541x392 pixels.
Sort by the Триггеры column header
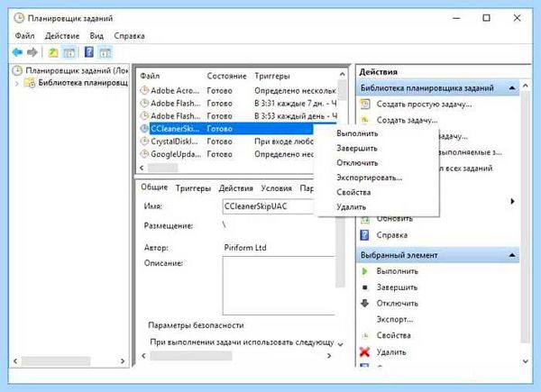pos(272,76)
